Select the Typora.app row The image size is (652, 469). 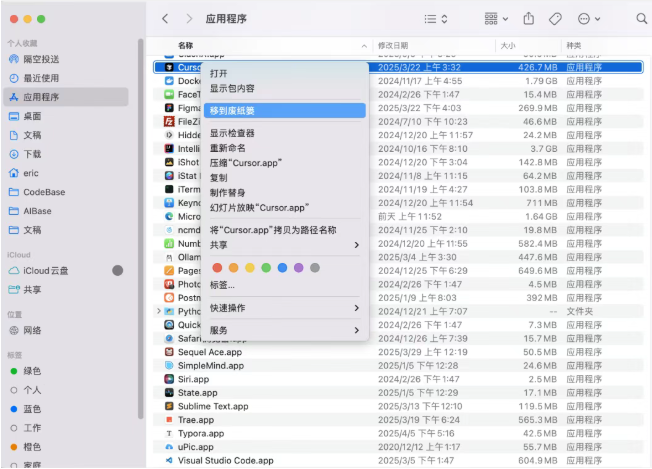398,434
